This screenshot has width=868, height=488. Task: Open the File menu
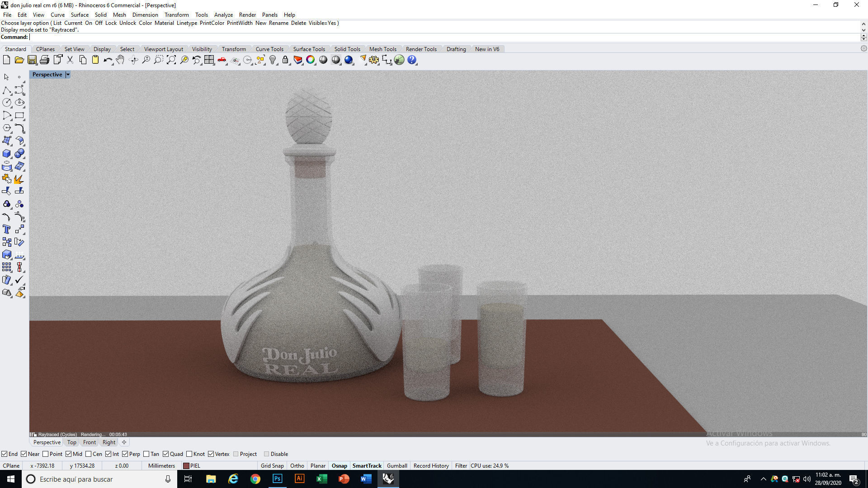click(x=7, y=14)
